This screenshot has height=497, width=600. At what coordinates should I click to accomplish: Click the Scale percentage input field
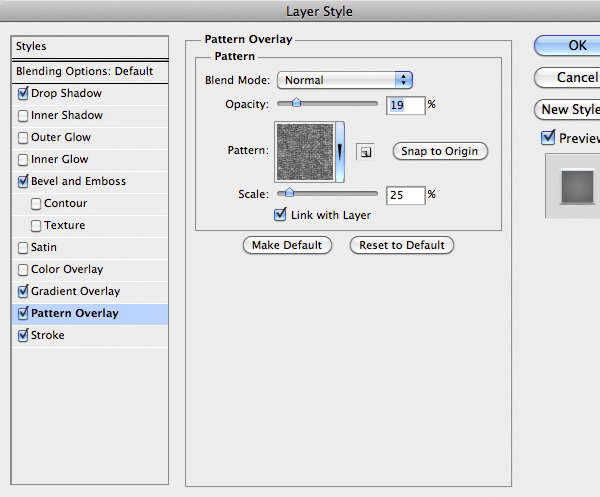405,195
